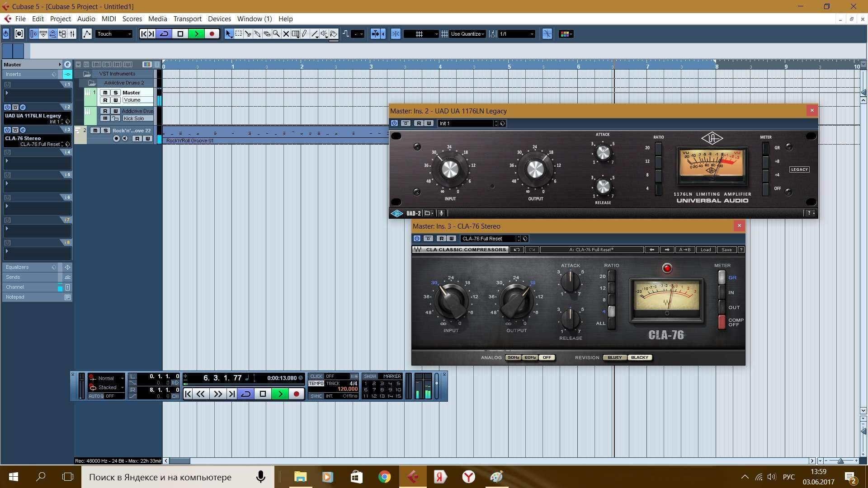
Task: Solo the Master automation track
Action: pos(115,93)
